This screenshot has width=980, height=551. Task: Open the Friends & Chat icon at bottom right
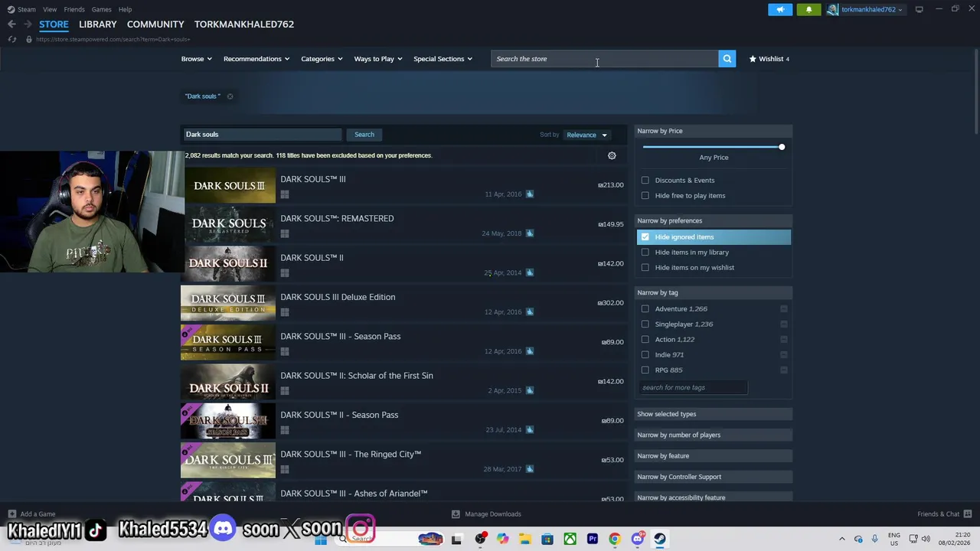tap(968, 514)
